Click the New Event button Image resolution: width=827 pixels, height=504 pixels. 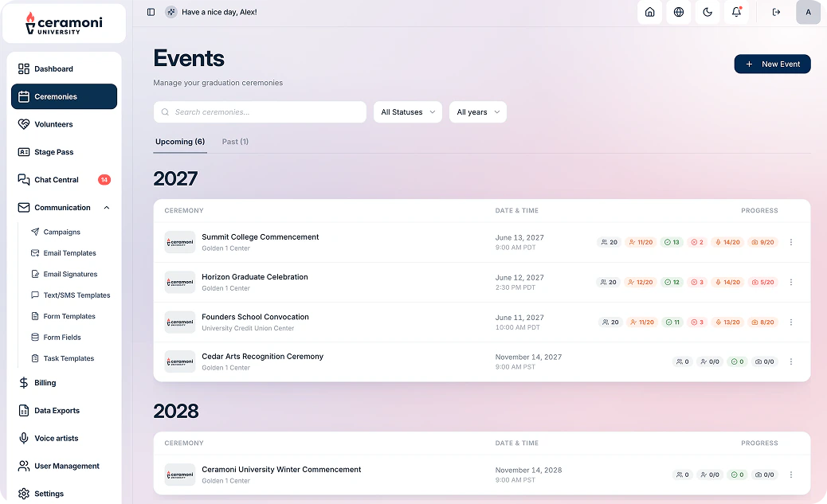point(772,64)
